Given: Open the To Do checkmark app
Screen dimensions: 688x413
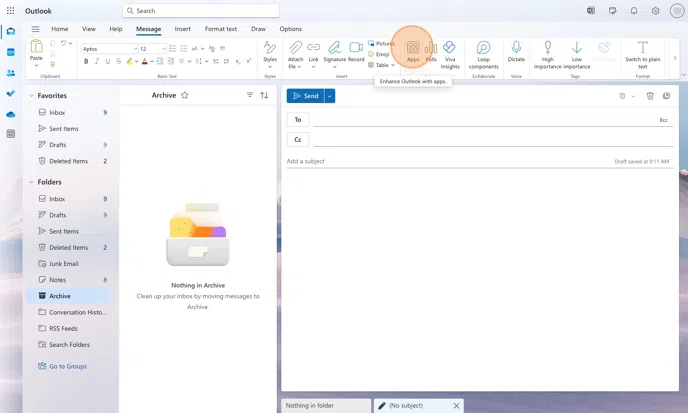Looking at the screenshot, I should pyautogui.click(x=11, y=93).
